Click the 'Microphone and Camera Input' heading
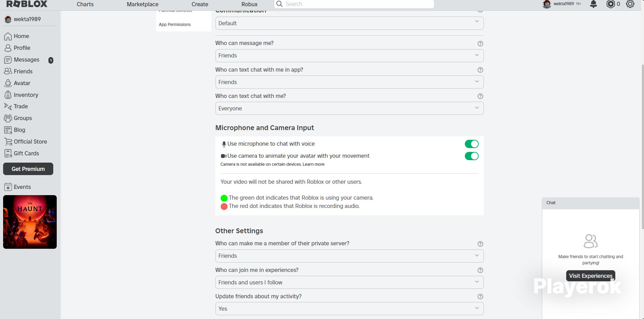Viewport: 644px width, 319px height. tap(265, 128)
